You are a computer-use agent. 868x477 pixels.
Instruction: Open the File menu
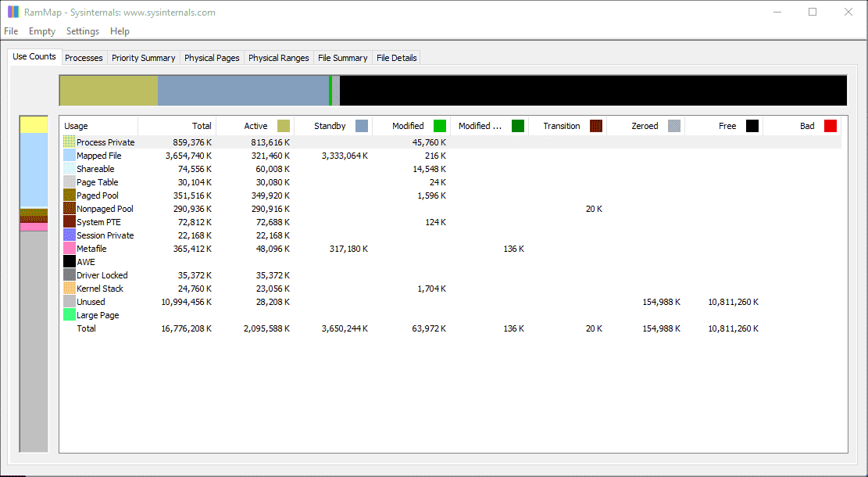tap(11, 31)
